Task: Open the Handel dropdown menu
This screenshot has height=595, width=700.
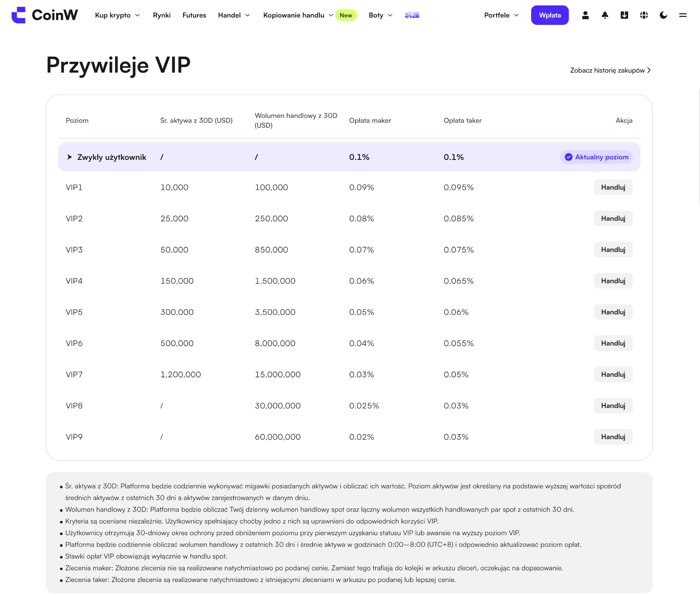Action: coord(234,15)
